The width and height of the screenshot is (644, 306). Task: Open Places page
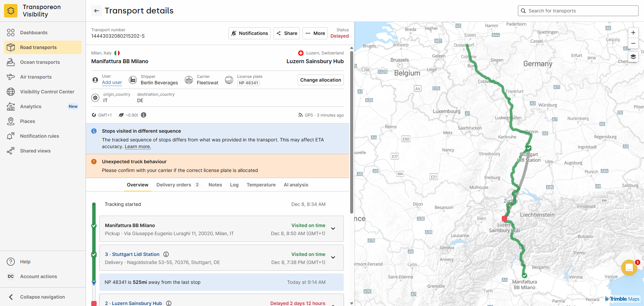point(43,121)
